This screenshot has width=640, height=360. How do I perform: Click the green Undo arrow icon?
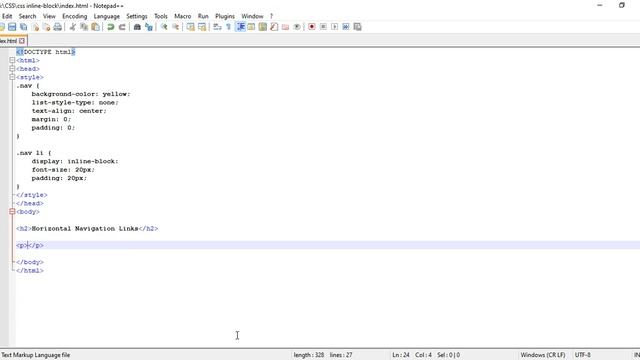click(x=111, y=27)
